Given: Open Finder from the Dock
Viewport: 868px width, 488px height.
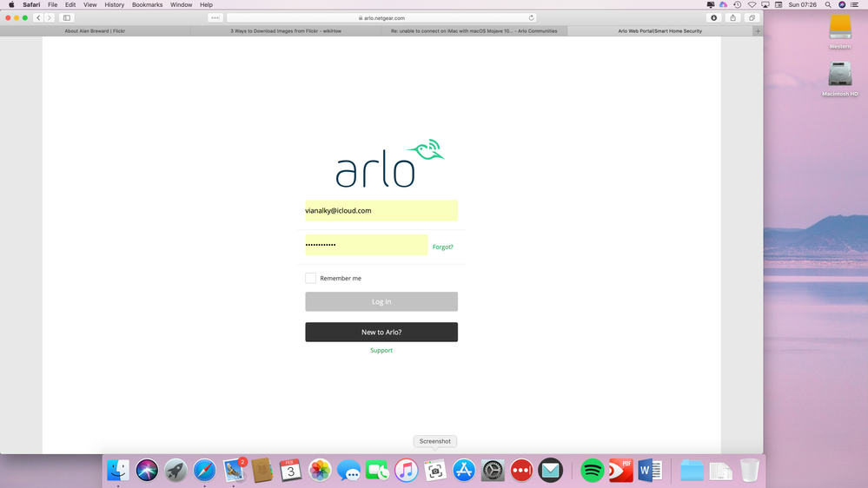Looking at the screenshot, I should 118,471.
